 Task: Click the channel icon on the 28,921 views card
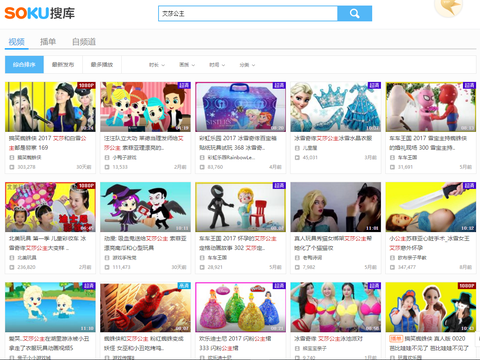click(202, 258)
